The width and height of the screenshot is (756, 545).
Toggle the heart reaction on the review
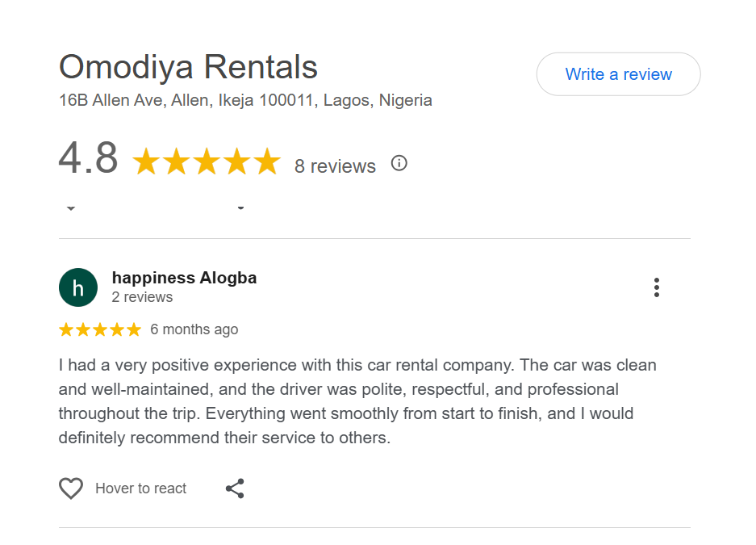pos(71,488)
